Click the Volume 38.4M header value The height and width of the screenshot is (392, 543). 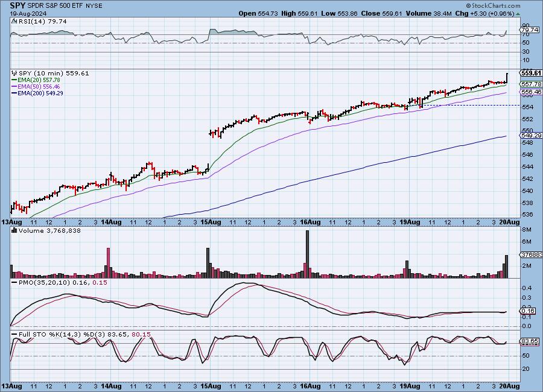pyautogui.click(x=429, y=13)
